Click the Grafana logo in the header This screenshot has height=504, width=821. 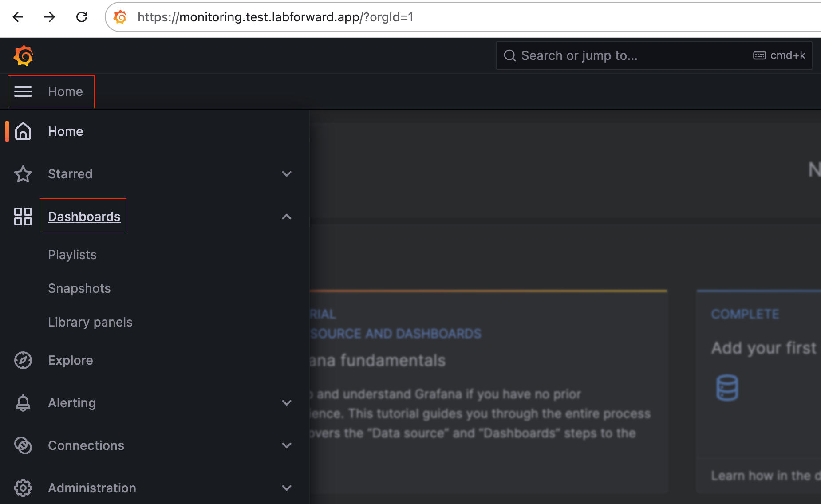23,55
